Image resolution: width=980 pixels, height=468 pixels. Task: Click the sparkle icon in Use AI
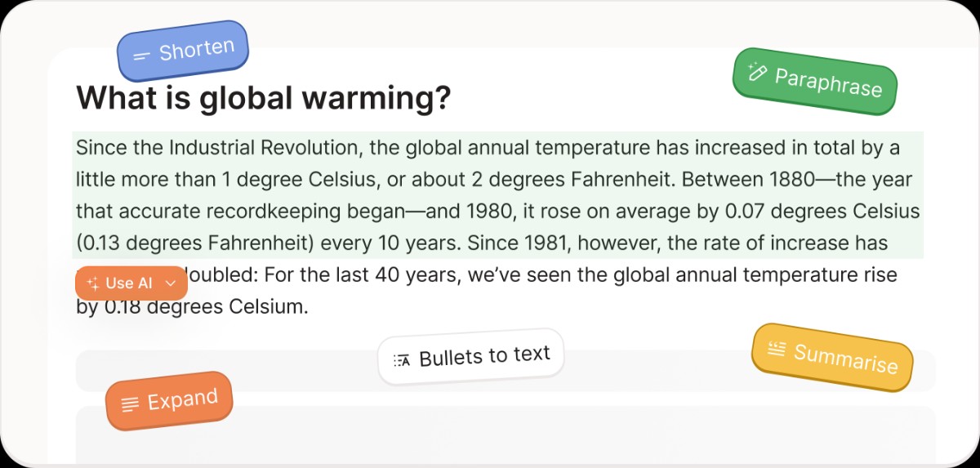(x=93, y=283)
